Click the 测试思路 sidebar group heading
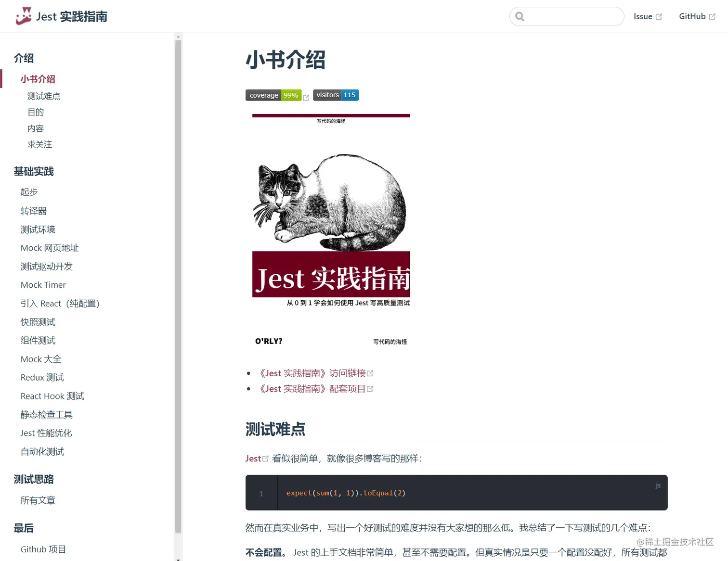 pyautogui.click(x=34, y=479)
